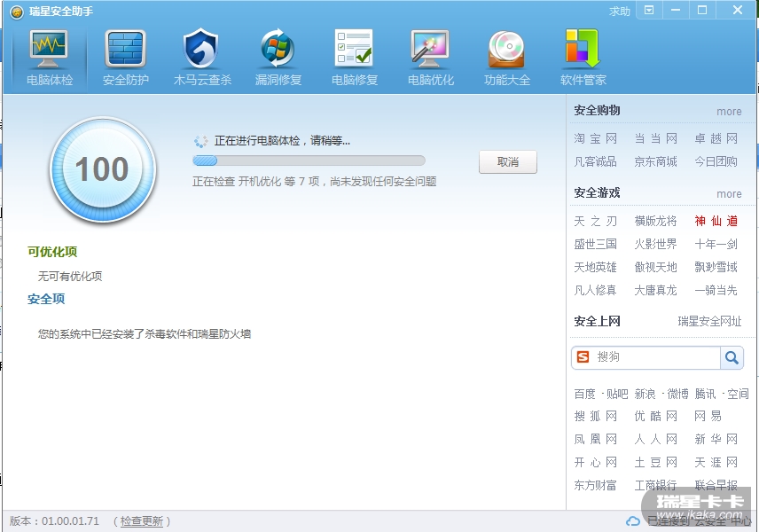The height and width of the screenshot is (532, 759).
Task: Open 瑞星安全网址 link
Action: pos(709,321)
